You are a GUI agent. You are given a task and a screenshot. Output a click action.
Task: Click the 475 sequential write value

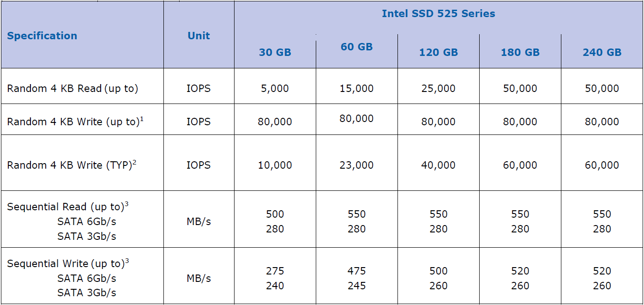coord(356,271)
